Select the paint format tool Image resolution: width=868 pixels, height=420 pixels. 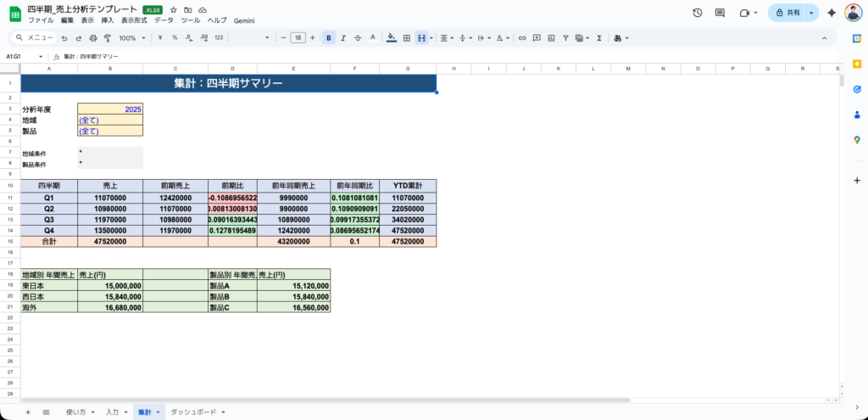[107, 38]
